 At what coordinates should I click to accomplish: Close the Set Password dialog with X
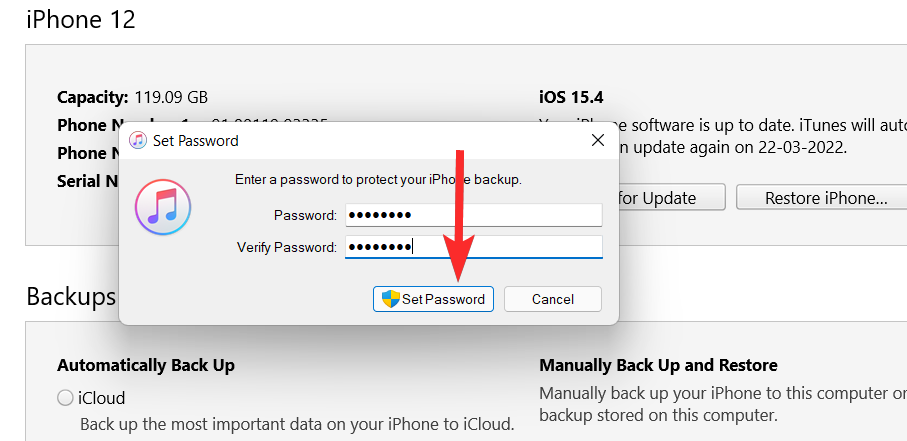598,140
